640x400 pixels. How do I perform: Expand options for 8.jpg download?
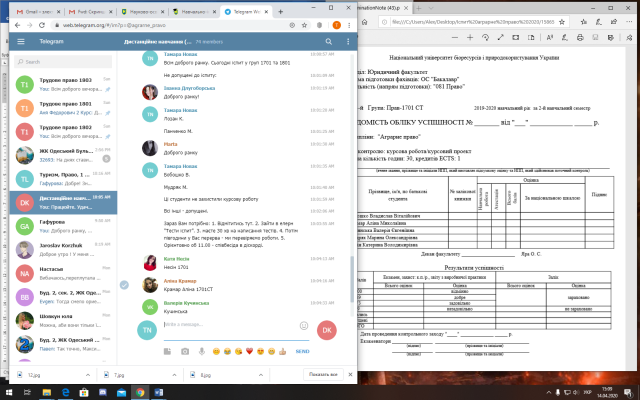point(261,375)
